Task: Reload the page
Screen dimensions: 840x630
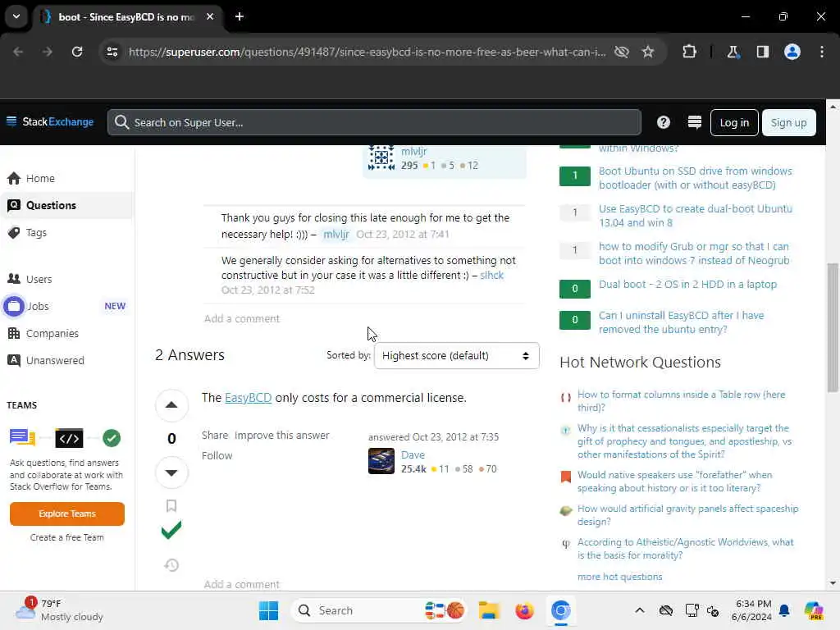Action: coord(77,52)
